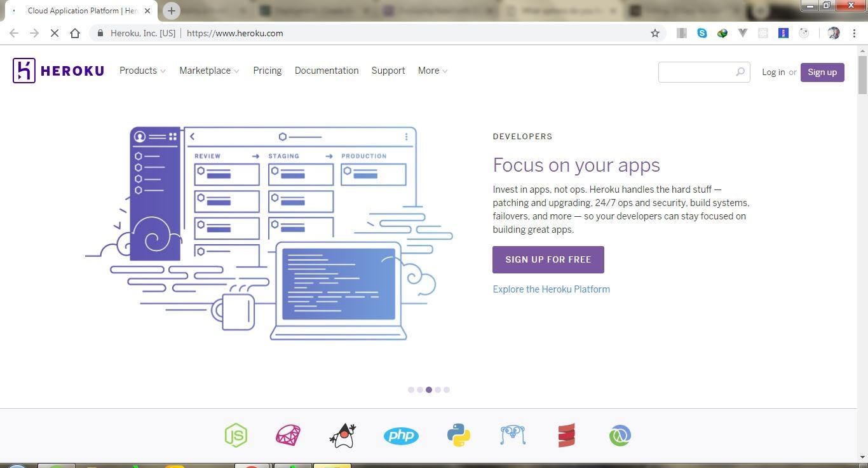The width and height of the screenshot is (868, 468).
Task: Bookmark page with star icon
Action: (655, 33)
